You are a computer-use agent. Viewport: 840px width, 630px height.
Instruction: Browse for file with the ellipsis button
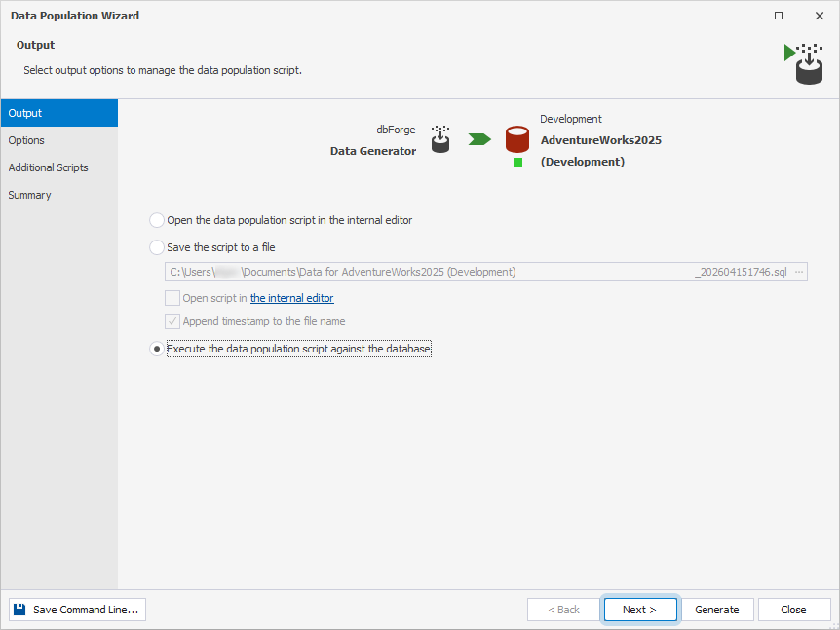(799, 272)
